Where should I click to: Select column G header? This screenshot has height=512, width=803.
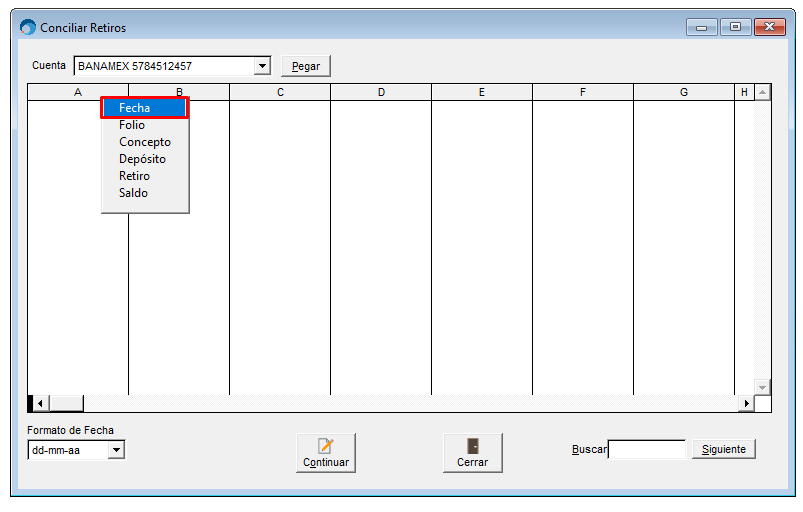tap(684, 92)
